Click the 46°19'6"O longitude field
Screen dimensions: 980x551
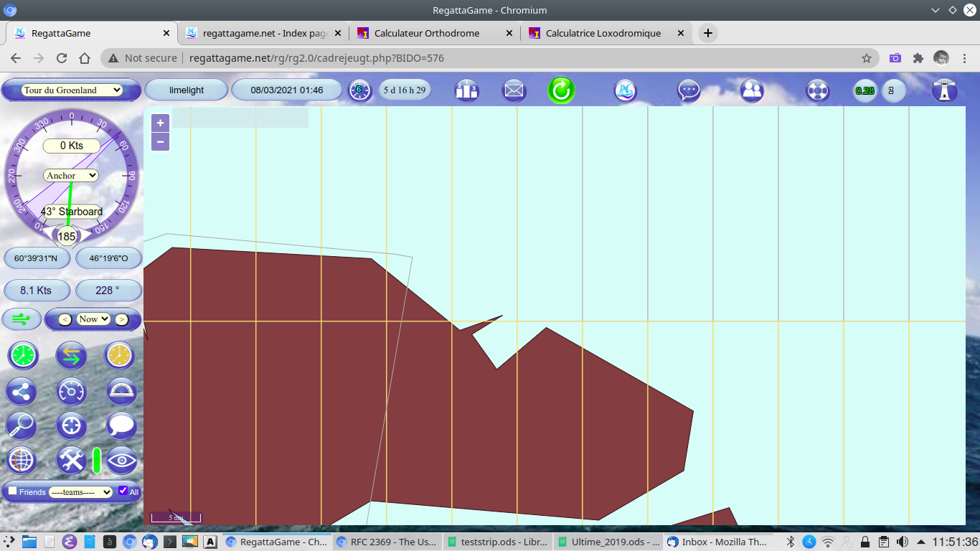(x=108, y=258)
